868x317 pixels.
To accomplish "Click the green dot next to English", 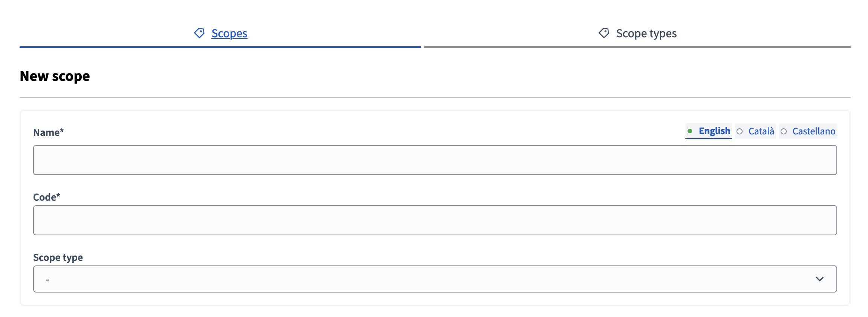I will click(x=690, y=131).
